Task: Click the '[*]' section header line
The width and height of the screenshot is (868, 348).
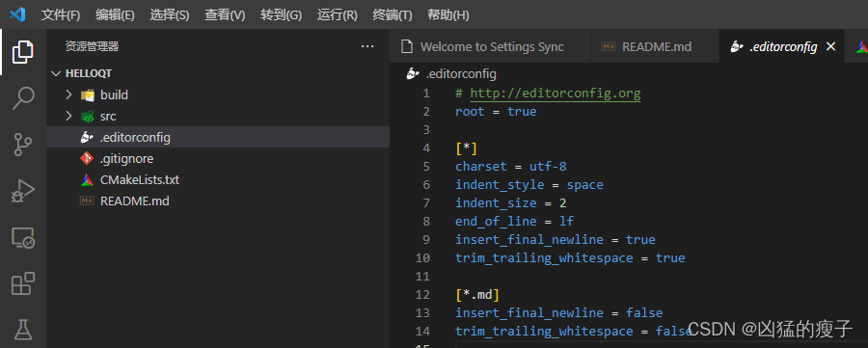Action: (466, 148)
